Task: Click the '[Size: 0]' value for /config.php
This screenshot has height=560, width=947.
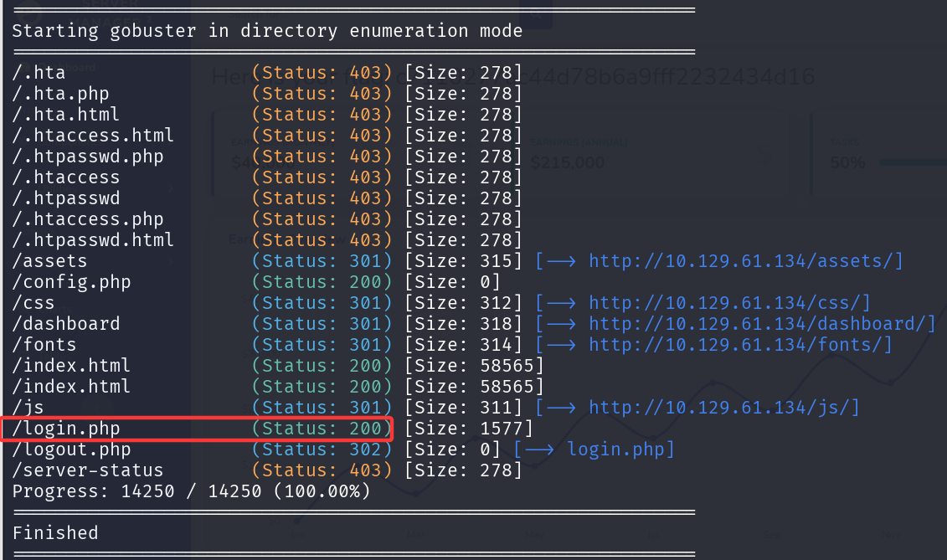Action: (x=452, y=282)
